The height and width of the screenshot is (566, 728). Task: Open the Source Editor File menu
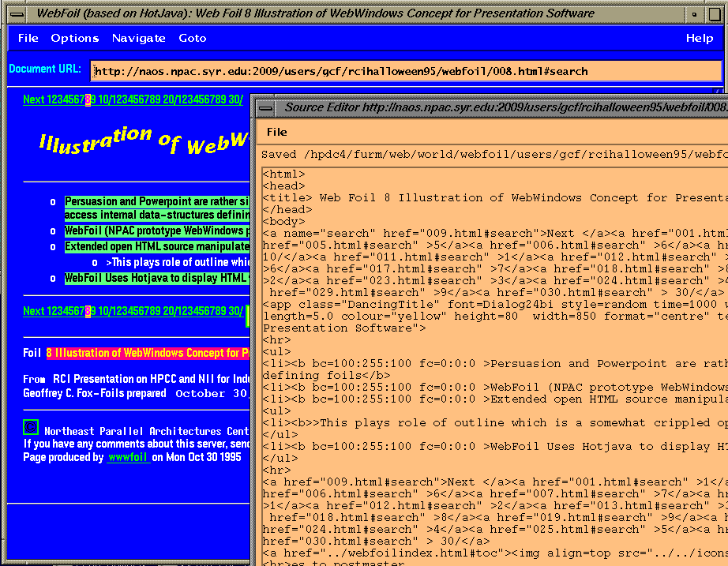[276, 133]
